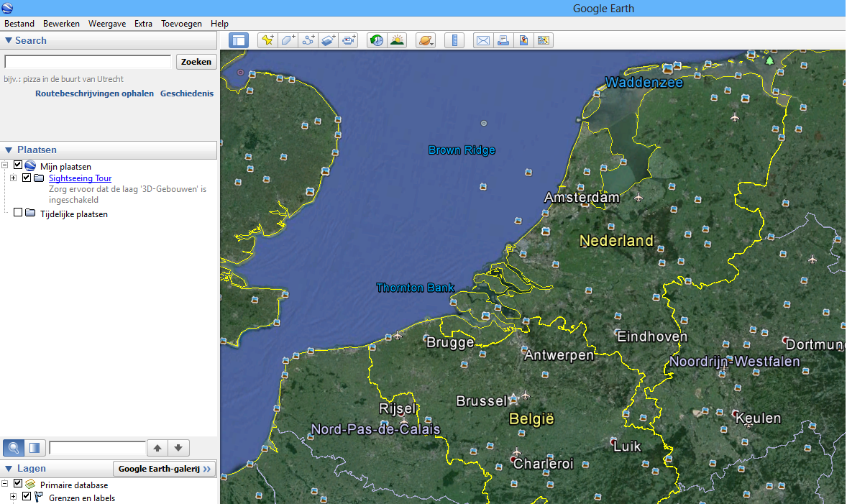Open the Extra menu
Viewport: 847px width, 504px height.
(x=143, y=24)
